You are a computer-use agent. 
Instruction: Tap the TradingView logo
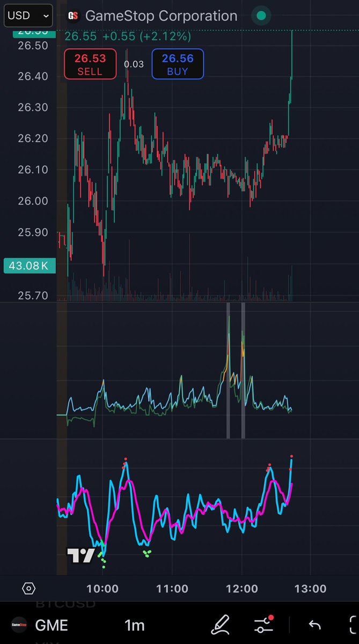(80, 555)
